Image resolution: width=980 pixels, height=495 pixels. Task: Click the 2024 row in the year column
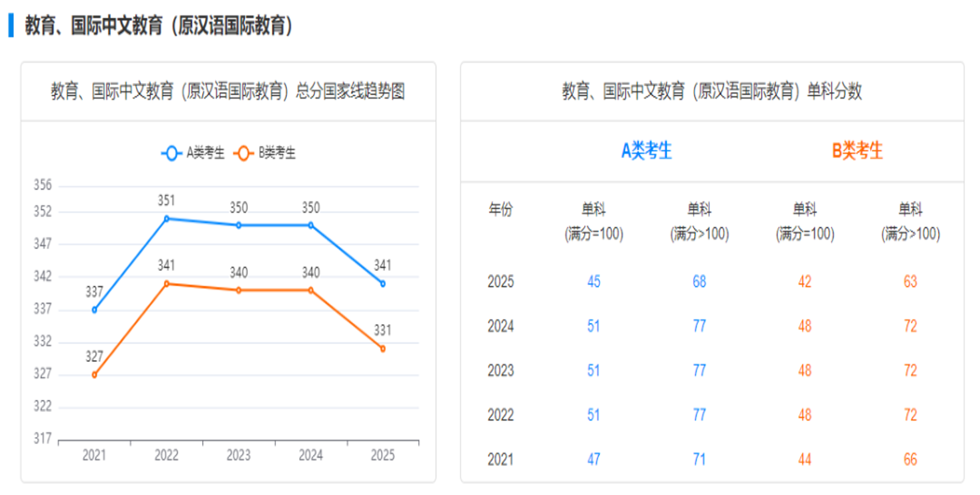pos(500,326)
